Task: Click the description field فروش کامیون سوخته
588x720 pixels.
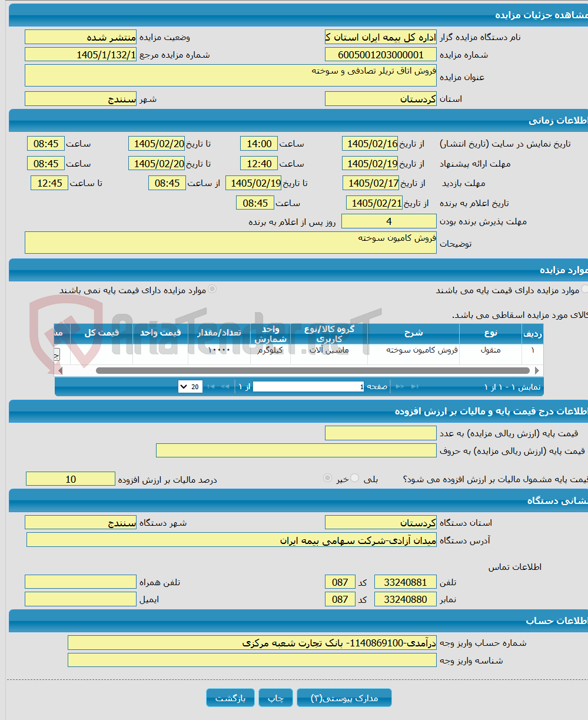Action: click(231, 243)
